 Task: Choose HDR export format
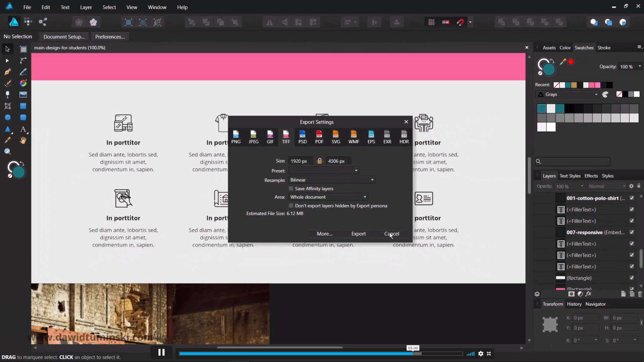[x=404, y=137]
